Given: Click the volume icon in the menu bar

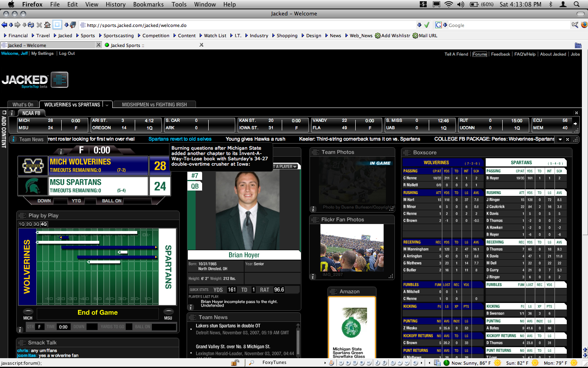Looking at the screenshot, I should click(461, 4).
